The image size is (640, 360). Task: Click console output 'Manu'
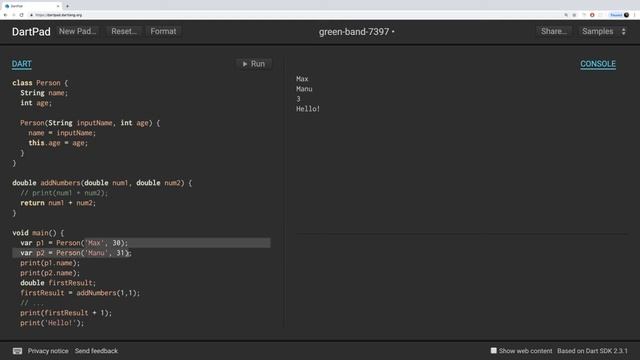point(304,89)
